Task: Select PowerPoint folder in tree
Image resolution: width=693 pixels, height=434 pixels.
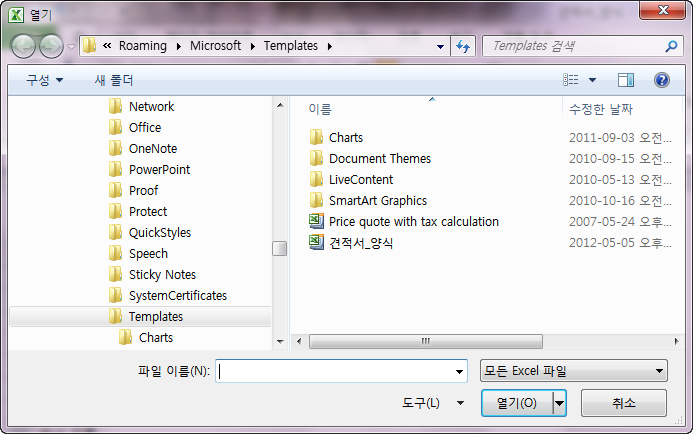Action: click(x=160, y=170)
